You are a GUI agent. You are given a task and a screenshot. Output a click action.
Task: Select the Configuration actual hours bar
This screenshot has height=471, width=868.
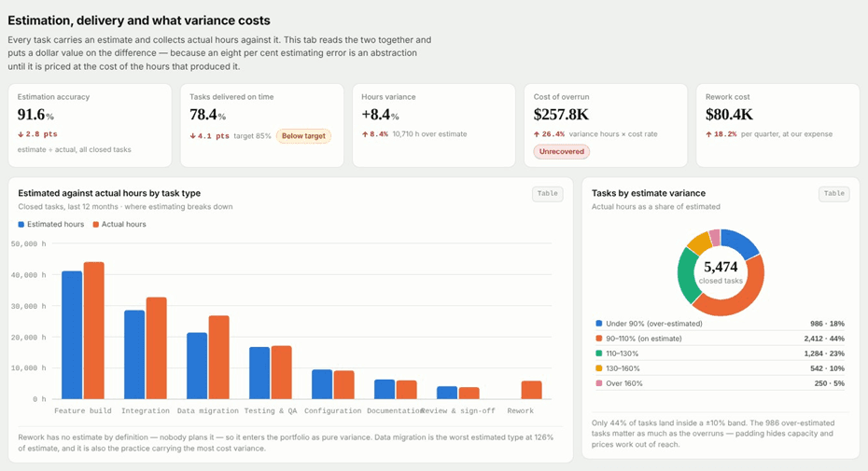(x=344, y=384)
